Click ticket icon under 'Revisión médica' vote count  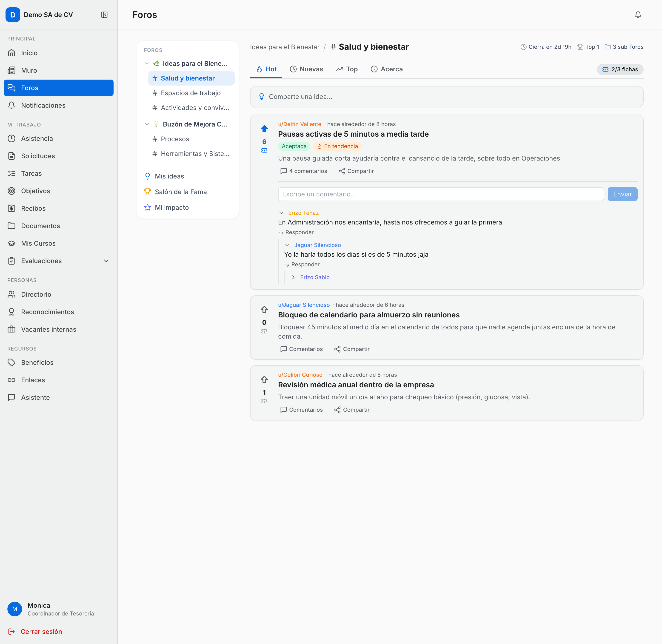(264, 401)
